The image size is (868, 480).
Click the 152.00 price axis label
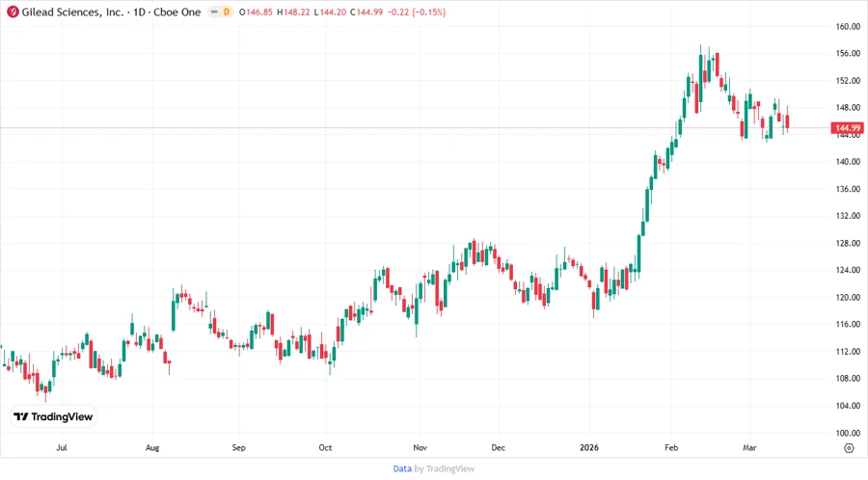pos(848,81)
